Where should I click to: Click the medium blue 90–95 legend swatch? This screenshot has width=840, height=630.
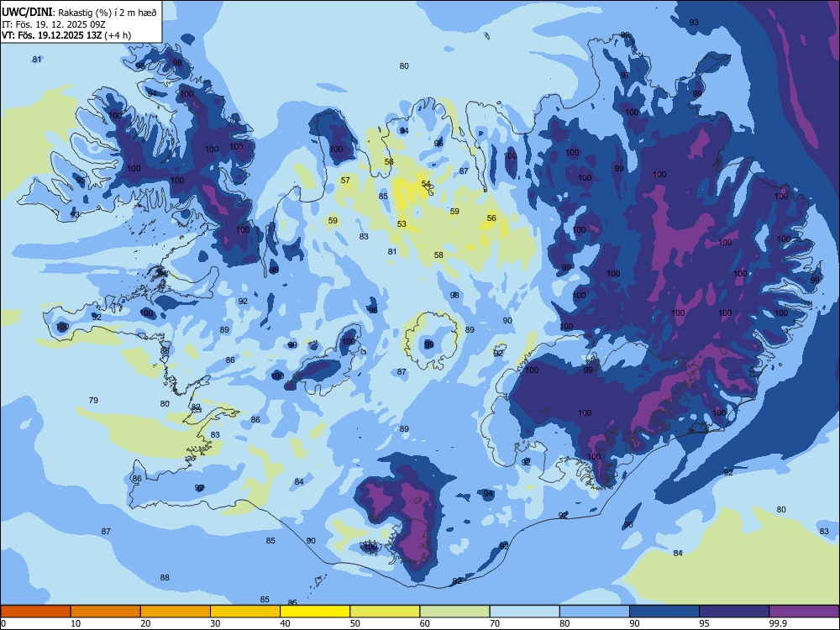point(664,612)
